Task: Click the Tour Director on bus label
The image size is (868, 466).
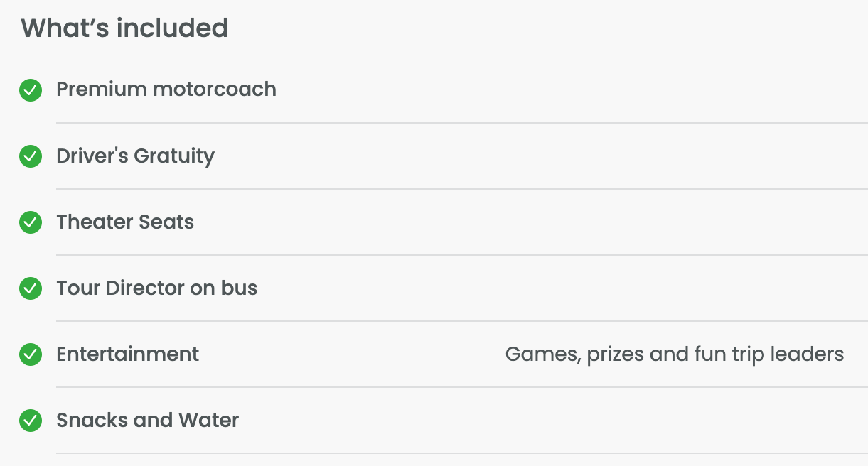Action: [157, 288]
